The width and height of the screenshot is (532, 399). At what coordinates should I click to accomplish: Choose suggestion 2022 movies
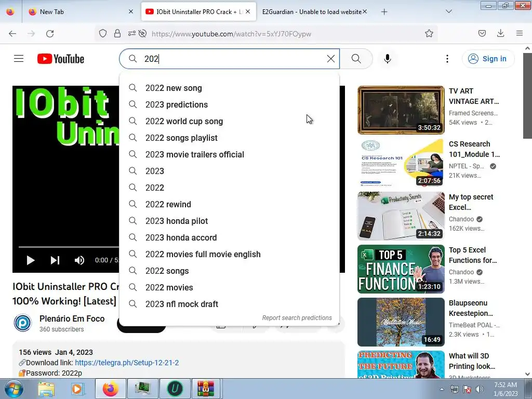click(x=229, y=287)
